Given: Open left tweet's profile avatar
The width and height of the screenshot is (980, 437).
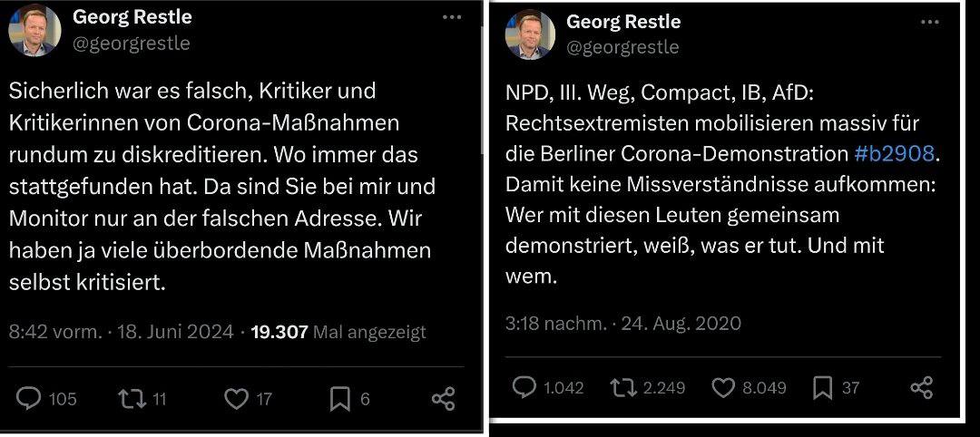Looking at the screenshot, I should (34, 30).
